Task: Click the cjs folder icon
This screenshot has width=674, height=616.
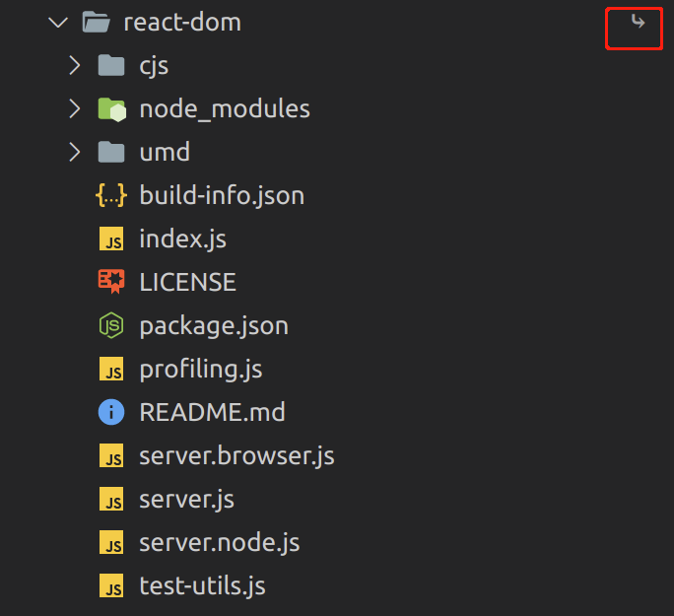Action: point(112,65)
